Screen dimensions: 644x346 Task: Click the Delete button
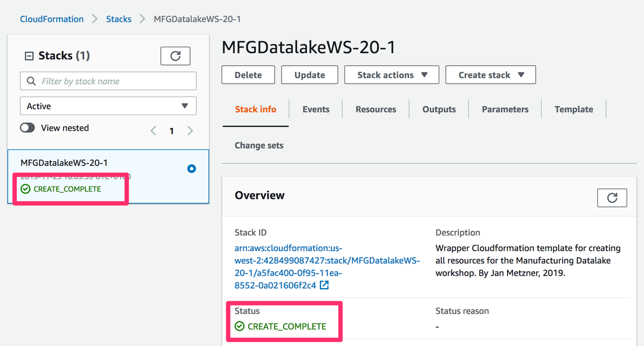click(x=248, y=75)
